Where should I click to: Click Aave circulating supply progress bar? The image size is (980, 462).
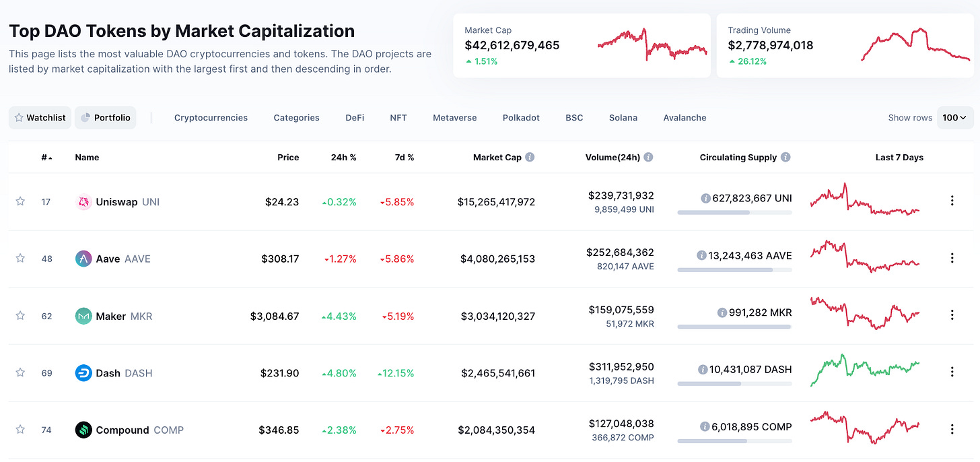pyautogui.click(x=734, y=269)
